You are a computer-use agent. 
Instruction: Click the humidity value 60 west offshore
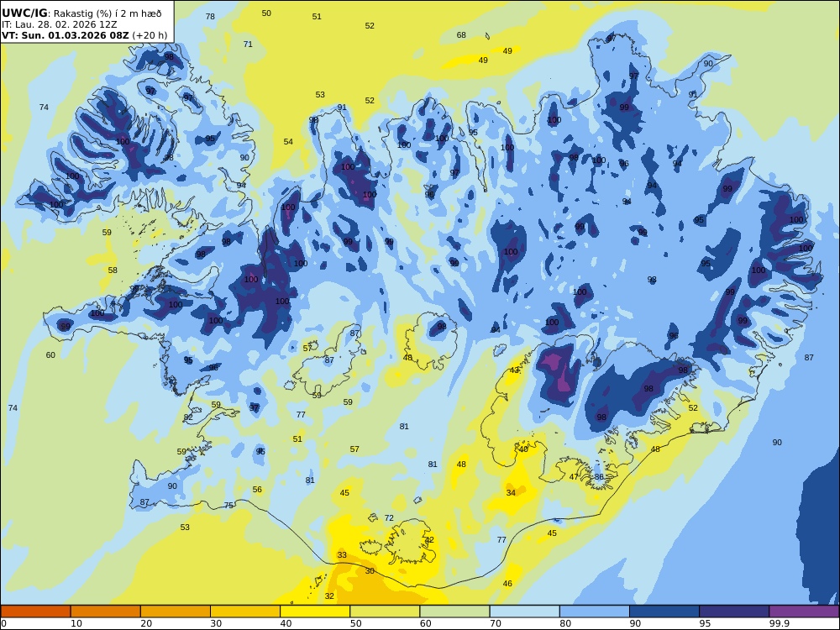[50, 355]
